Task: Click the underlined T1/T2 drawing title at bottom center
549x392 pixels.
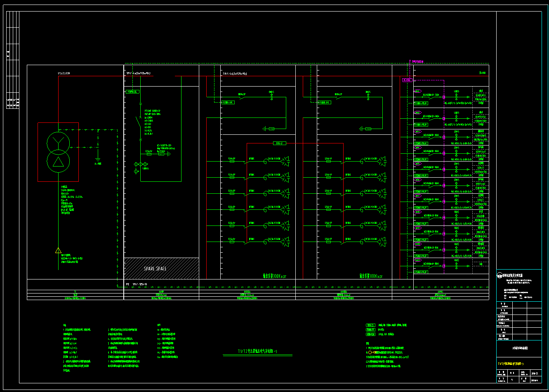Action: (258, 352)
